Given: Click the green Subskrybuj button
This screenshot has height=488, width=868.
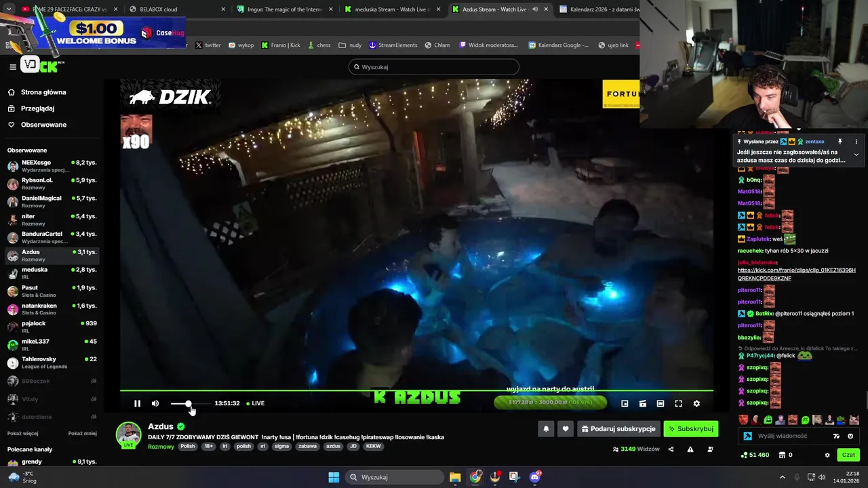Looking at the screenshot, I should tap(691, 429).
